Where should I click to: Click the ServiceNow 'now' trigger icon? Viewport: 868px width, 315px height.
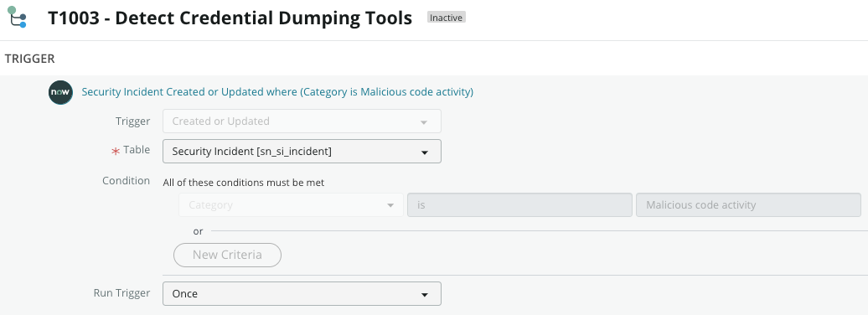pyautogui.click(x=60, y=92)
